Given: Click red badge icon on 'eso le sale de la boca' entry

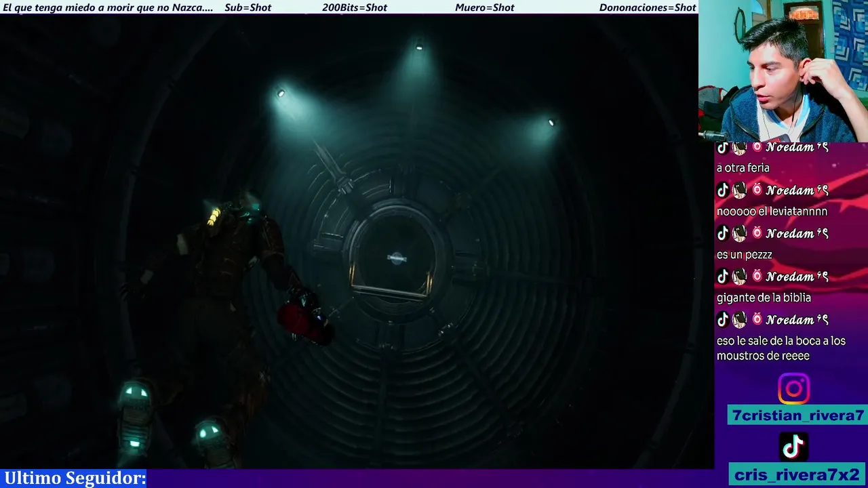Looking at the screenshot, I should 757,320.
